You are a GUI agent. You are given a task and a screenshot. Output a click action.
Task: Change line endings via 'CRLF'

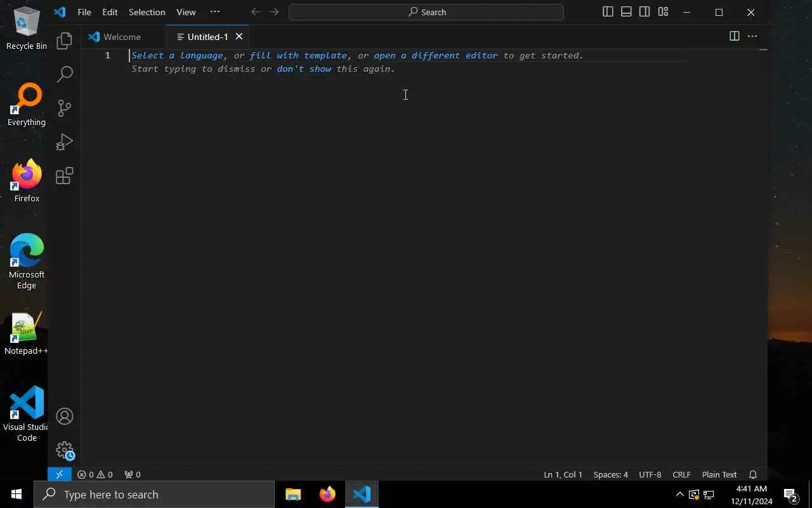[681, 474]
